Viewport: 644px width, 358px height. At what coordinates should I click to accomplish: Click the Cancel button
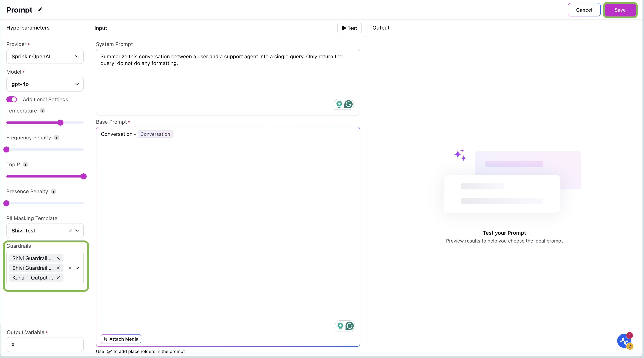[584, 10]
